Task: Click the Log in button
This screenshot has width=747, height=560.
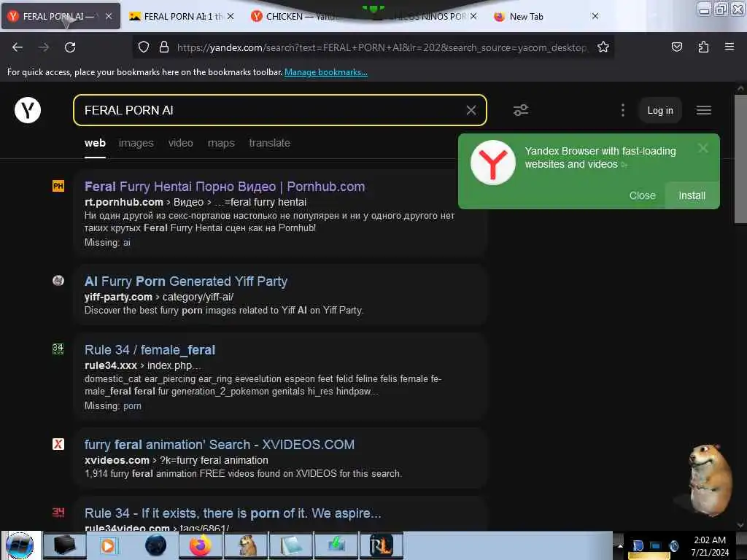Action: pyautogui.click(x=659, y=111)
